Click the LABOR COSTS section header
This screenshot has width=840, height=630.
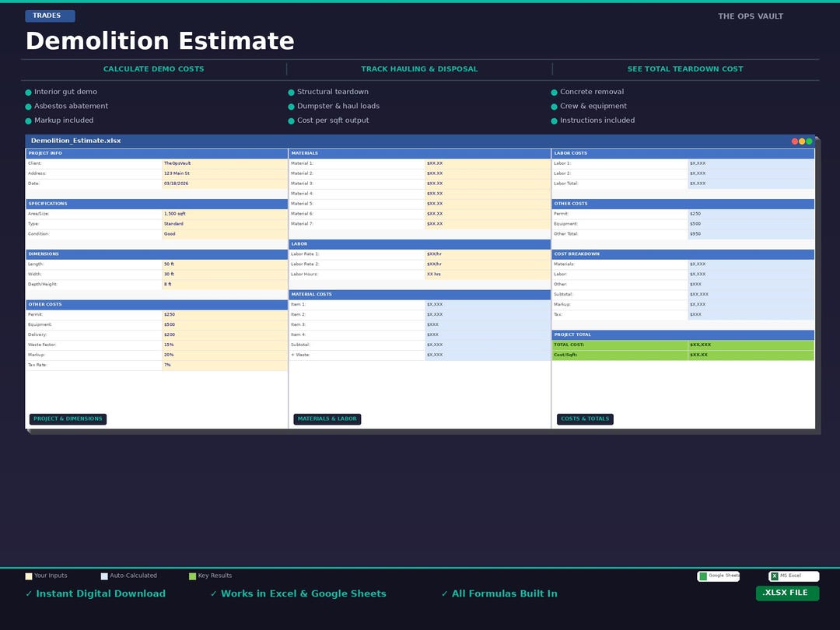click(x=683, y=153)
